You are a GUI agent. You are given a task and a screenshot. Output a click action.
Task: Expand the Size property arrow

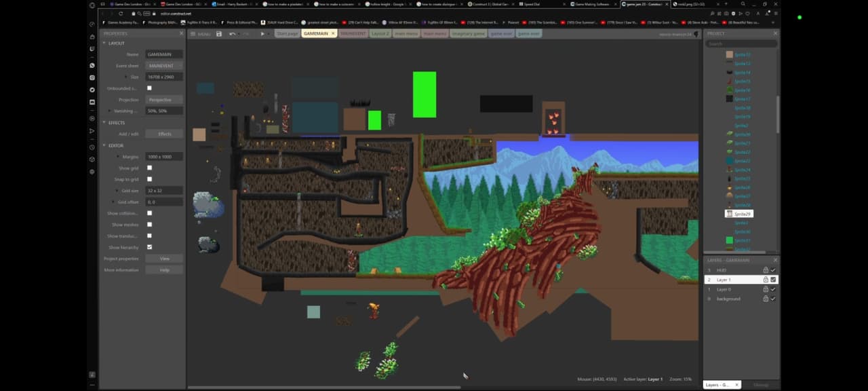click(x=125, y=77)
